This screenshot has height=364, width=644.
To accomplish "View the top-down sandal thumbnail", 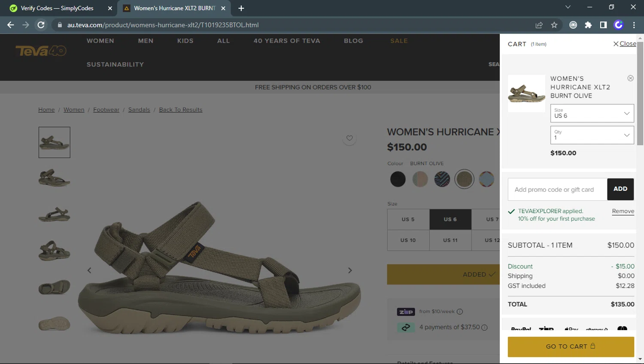I will point(55,287).
